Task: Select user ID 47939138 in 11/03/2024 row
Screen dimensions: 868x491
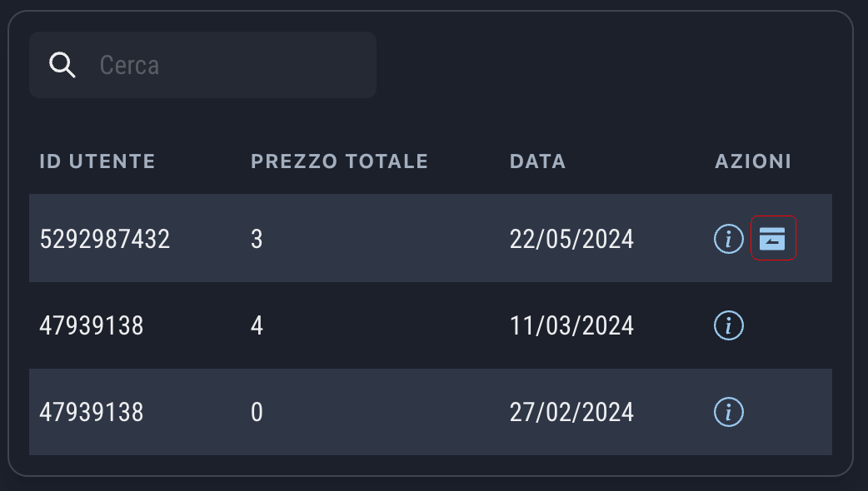Action: pos(92,325)
